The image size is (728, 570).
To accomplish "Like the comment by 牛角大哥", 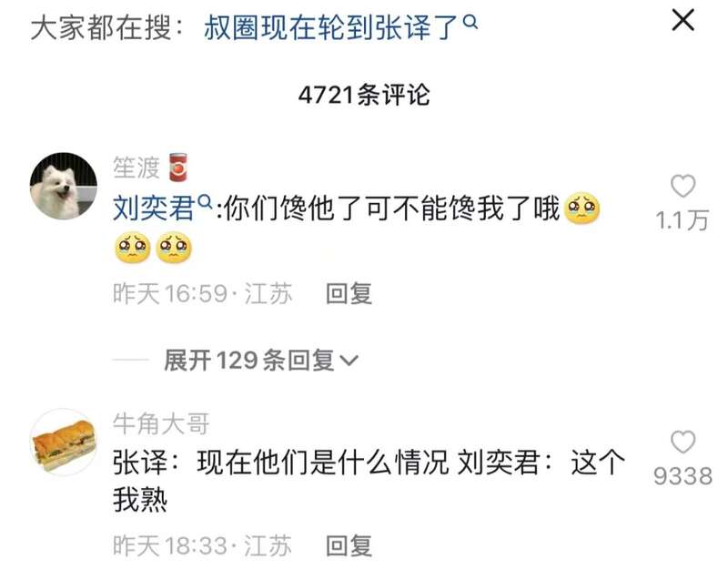I will tap(683, 442).
